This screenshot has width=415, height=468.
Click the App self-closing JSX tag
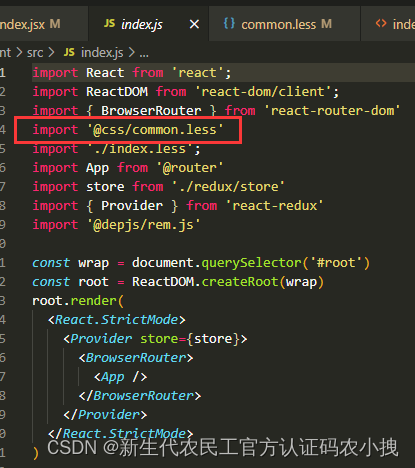point(120,377)
